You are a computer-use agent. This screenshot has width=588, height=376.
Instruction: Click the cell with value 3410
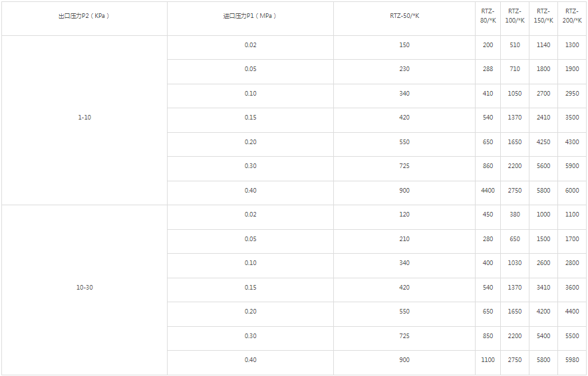(543, 288)
